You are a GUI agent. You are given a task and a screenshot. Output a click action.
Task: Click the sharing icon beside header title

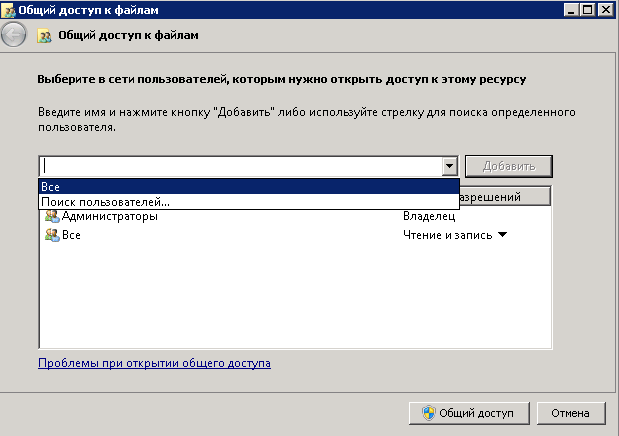44,36
